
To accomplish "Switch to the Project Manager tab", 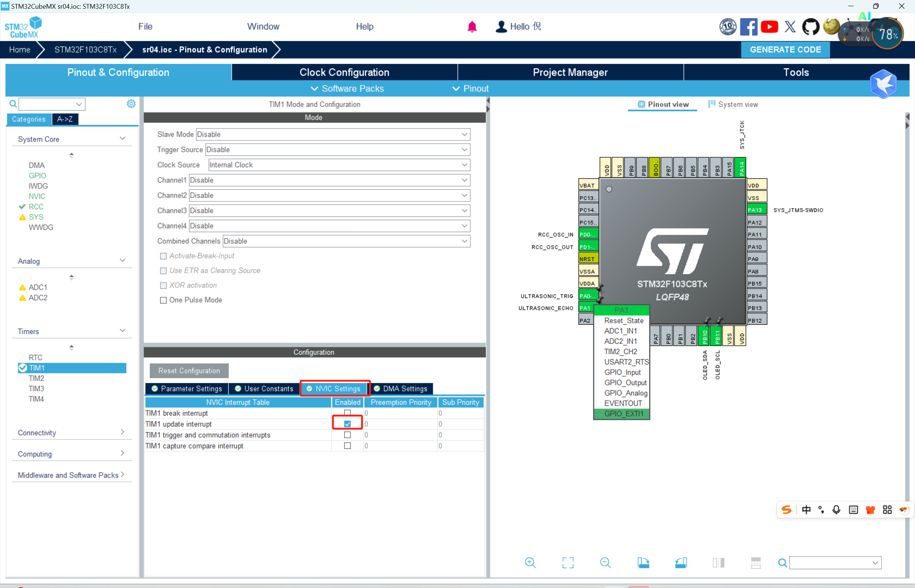I will [x=570, y=72].
